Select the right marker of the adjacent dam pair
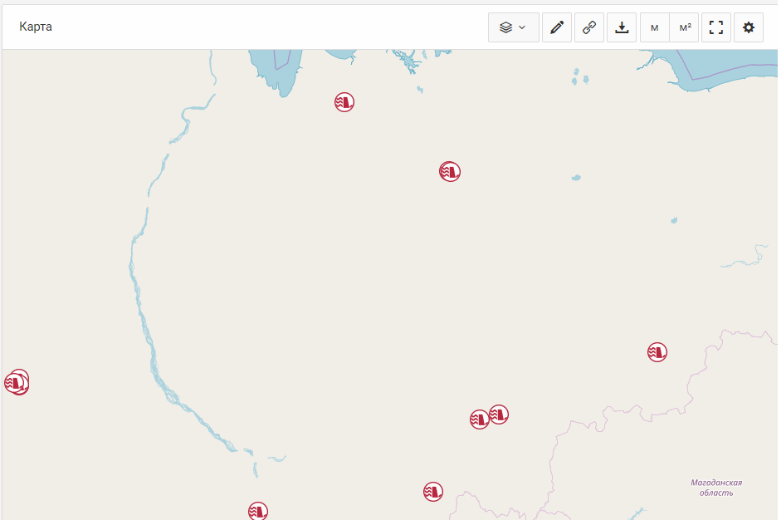 tap(499, 414)
